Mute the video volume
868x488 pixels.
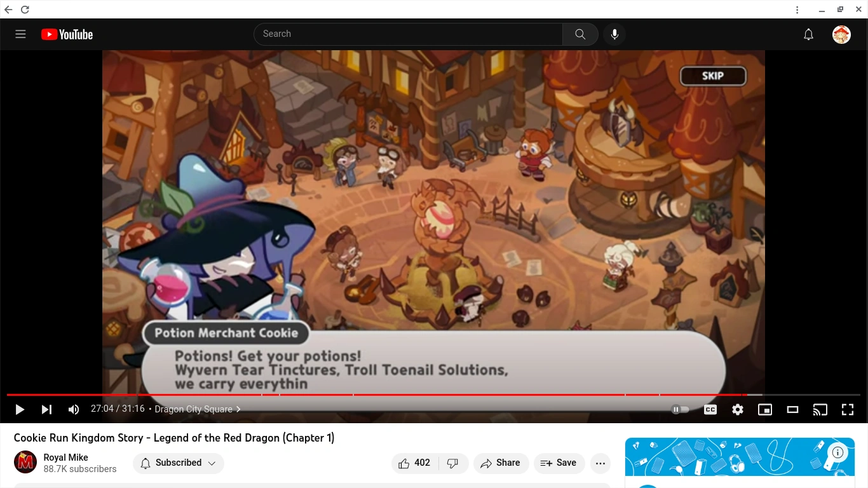click(x=74, y=410)
